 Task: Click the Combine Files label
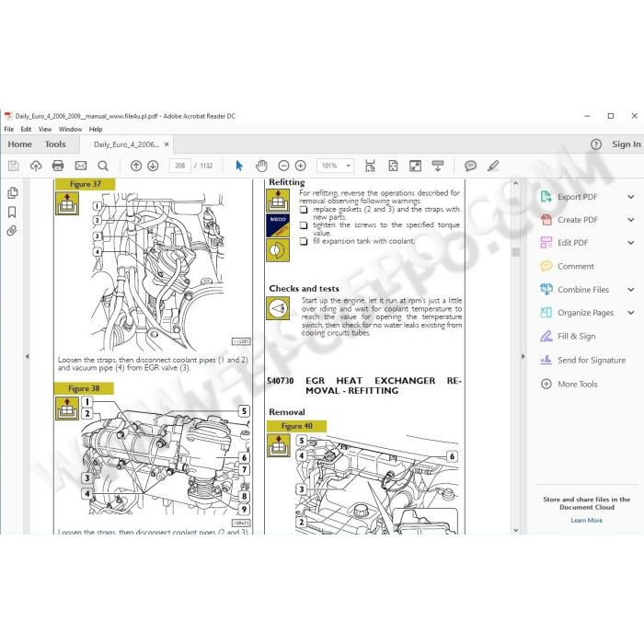tap(582, 290)
